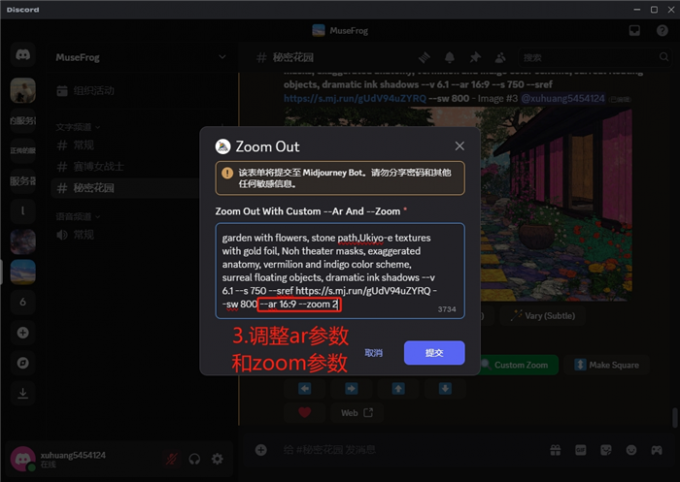Image resolution: width=680 pixels, height=482 pixels.
Task: Open inbox icon in title bar
Action: pyautogui.click(x=634, y=30)
